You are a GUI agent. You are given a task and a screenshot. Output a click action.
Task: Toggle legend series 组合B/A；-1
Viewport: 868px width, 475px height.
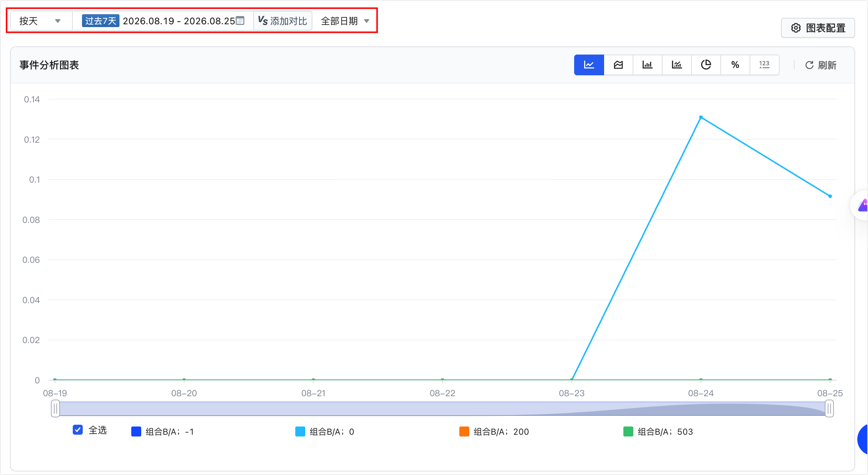coord(163,431)
